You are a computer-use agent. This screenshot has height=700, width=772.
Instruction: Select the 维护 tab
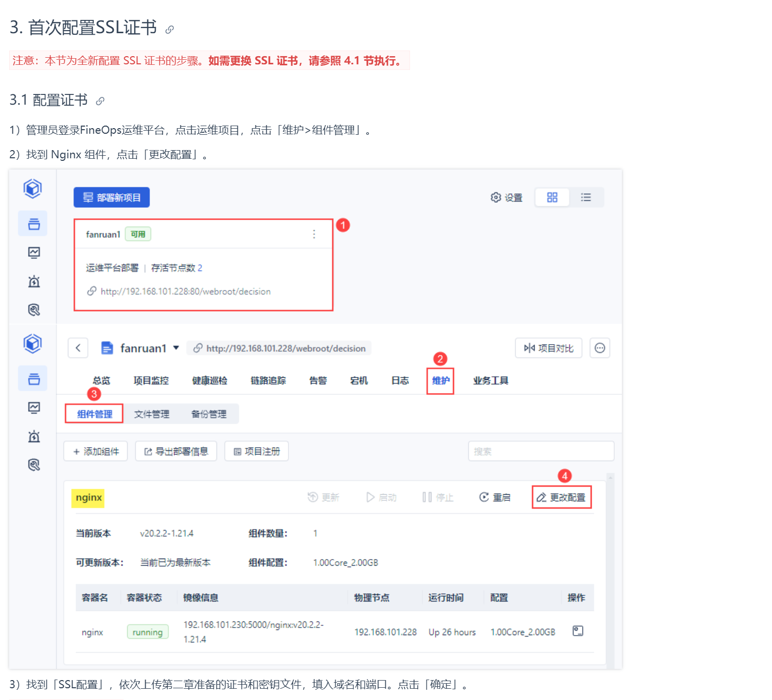441,380
